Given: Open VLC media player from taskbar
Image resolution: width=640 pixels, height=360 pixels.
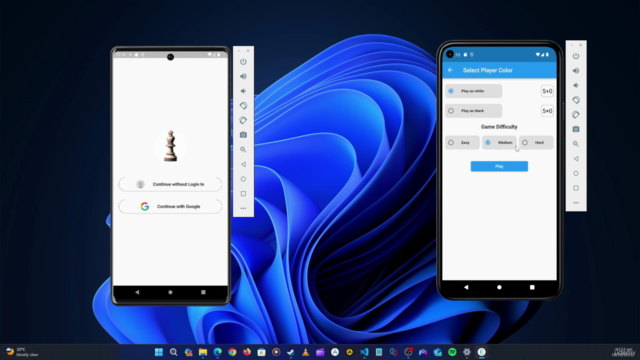Looking at the screenshot, I should 305,352.
